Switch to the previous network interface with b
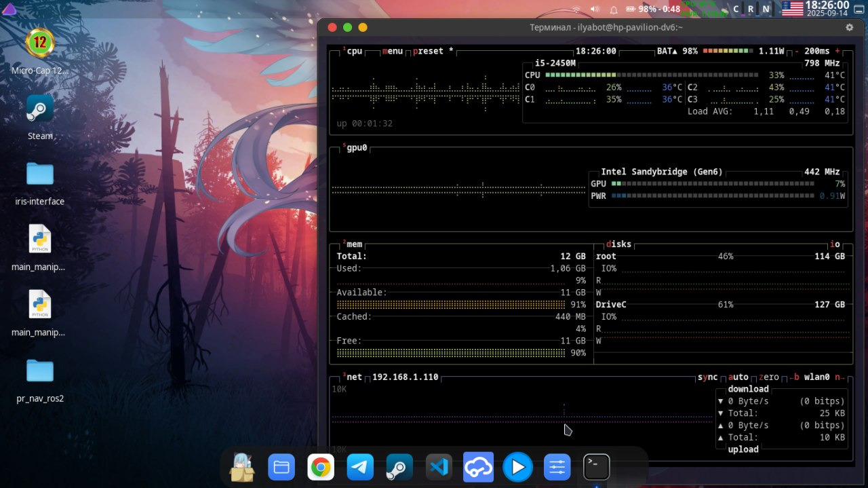 click(796, 377)
